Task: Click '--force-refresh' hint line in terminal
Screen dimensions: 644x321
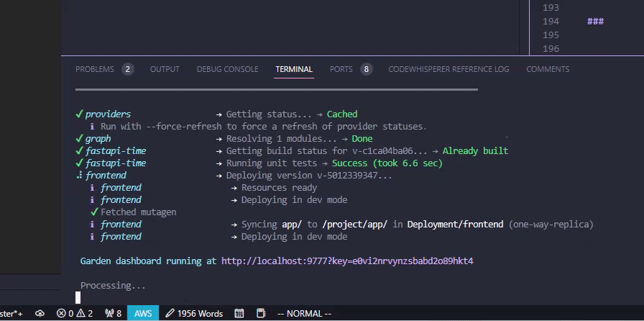Action: point(259,127)
